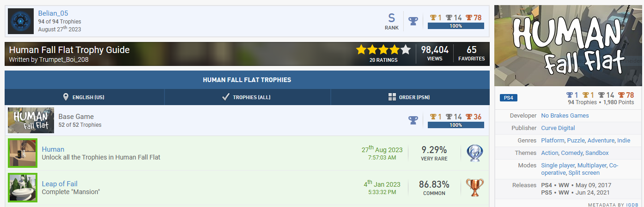Screen dimensions: 644x207
Task: Open the Curve Digital publisher link
Action: coord(558,128)
